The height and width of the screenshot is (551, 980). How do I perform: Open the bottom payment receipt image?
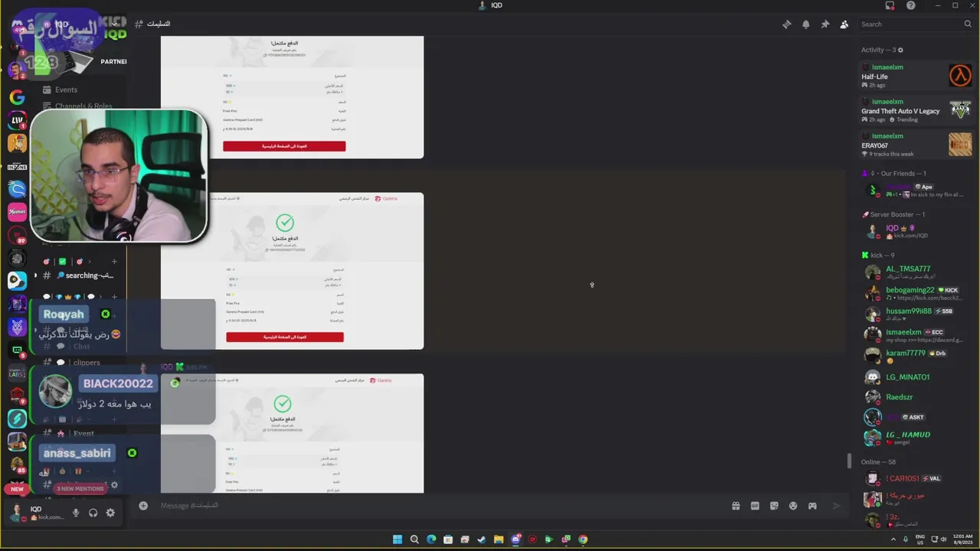coord(292,433)
